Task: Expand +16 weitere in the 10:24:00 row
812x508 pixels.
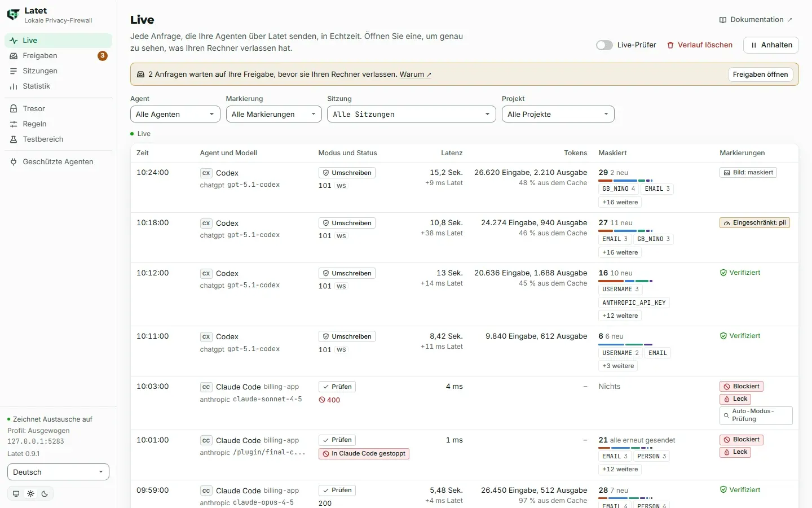Action: [x=620, y=202]
